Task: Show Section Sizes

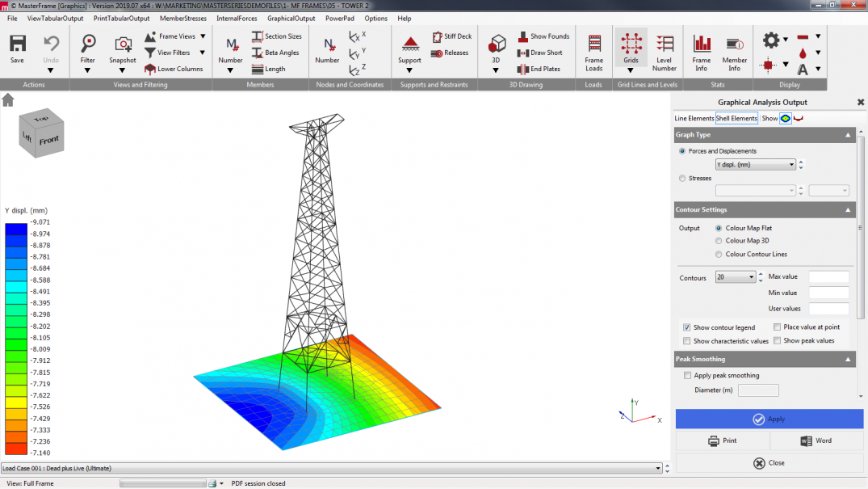Action: tap(277, 36)
